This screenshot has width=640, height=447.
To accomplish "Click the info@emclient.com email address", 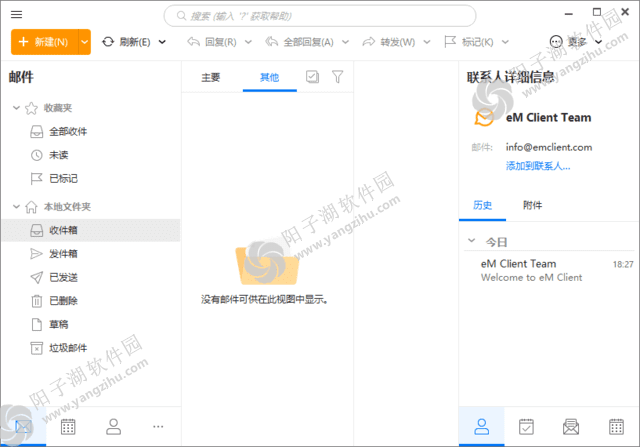I will point(549,147).
